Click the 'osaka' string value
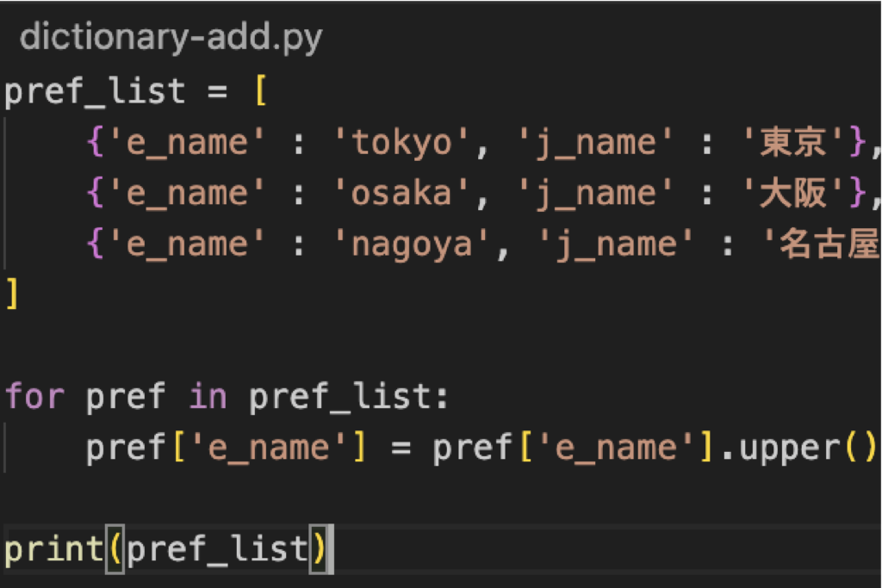 (401, 194)
